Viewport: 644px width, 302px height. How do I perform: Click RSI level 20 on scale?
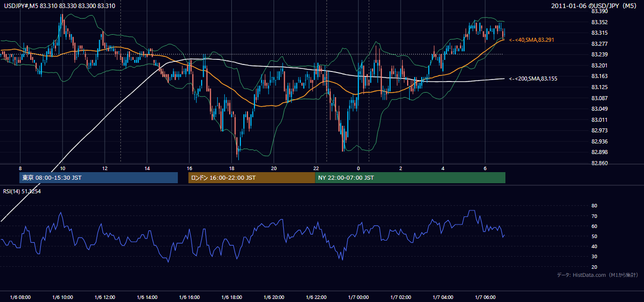tap(594, 267)
